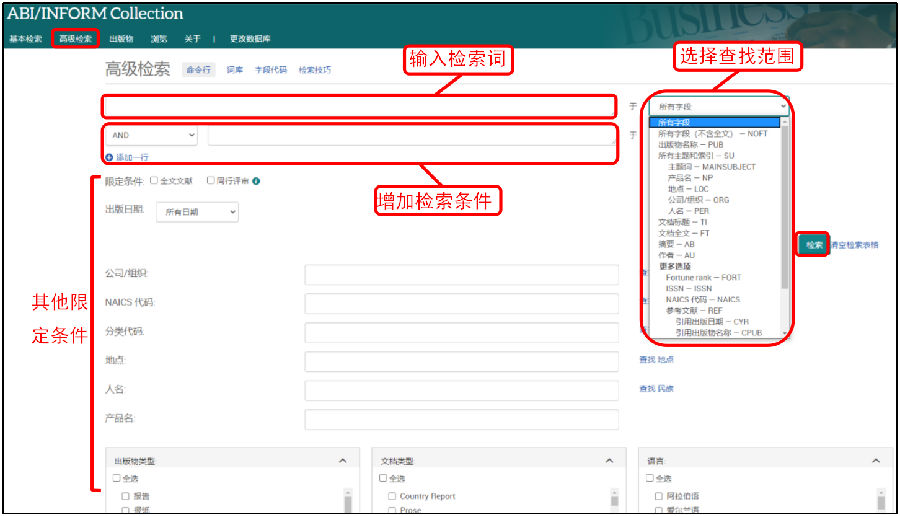
Task: Check the Country Report document type
Action: (x=392, y=496)
